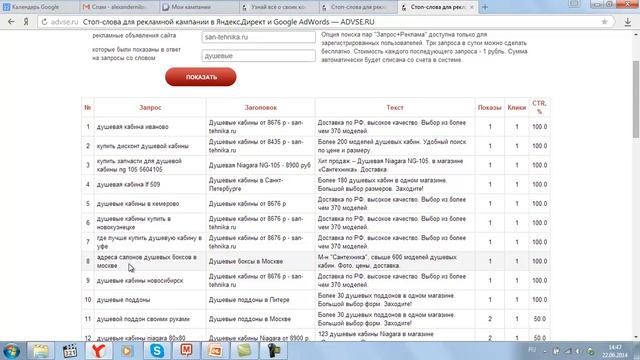The width and height of the screenshot is (640, 360).
Task: Click the vertical page scrollbar thumb
Action: pos(636,99)
